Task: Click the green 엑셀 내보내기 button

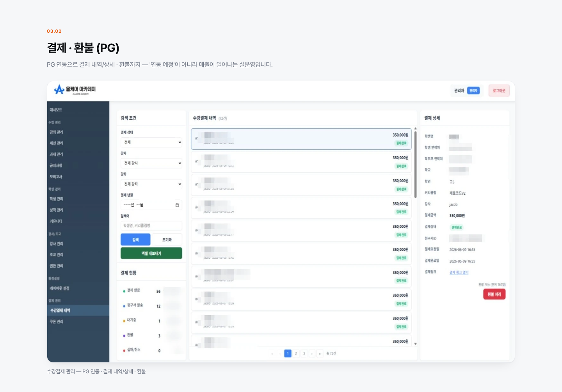Action: [x=151, y=254]
